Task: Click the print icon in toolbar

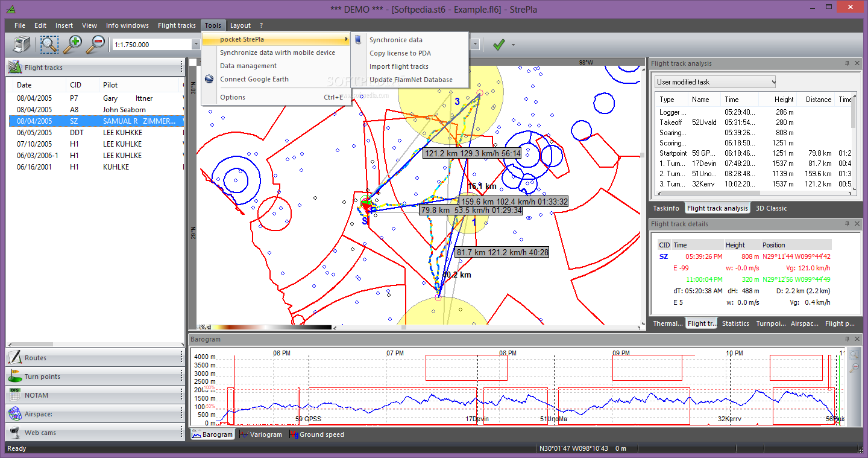Action: 22,44
